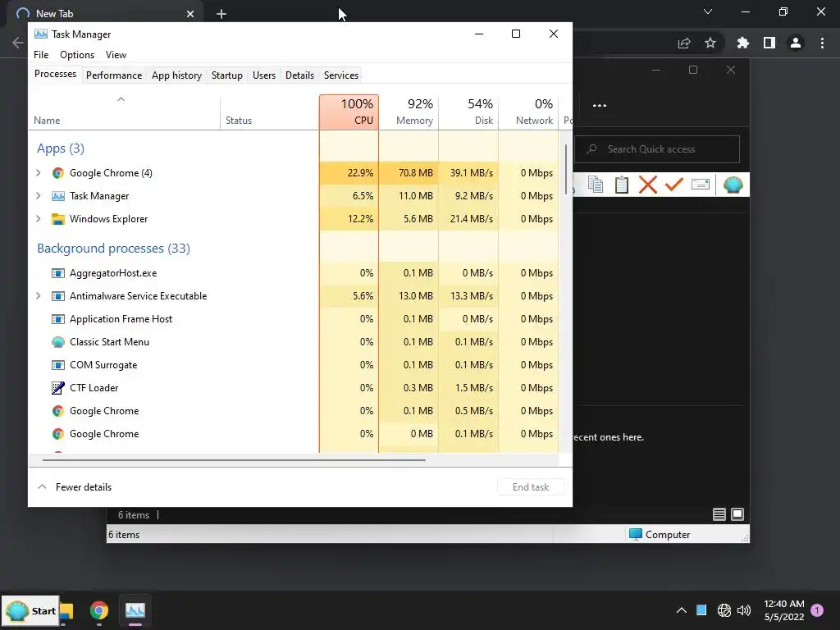Click the CTF Loader pen icon
This screenshot has height=630, width=840.
pyautogui.click(x=58, y=388)
